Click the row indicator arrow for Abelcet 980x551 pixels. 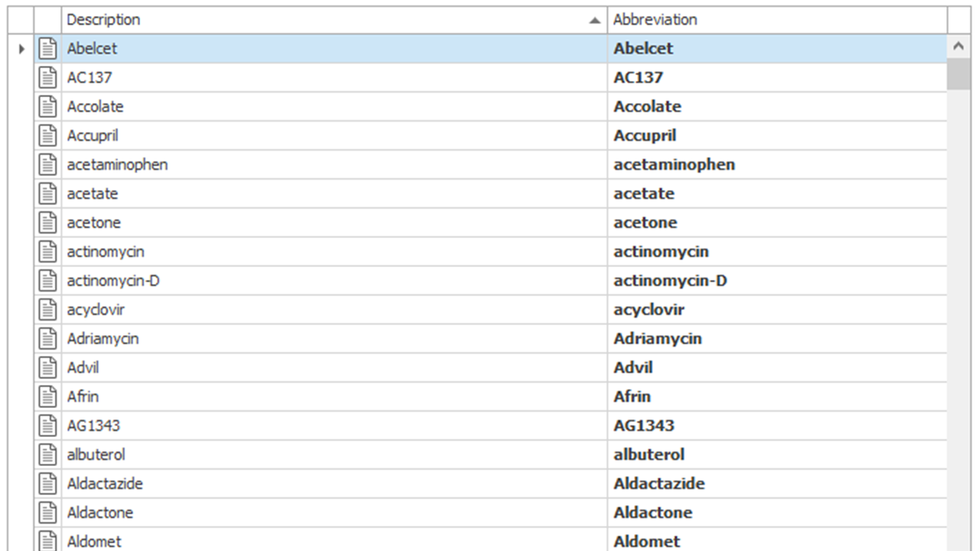tap(21, 49)
